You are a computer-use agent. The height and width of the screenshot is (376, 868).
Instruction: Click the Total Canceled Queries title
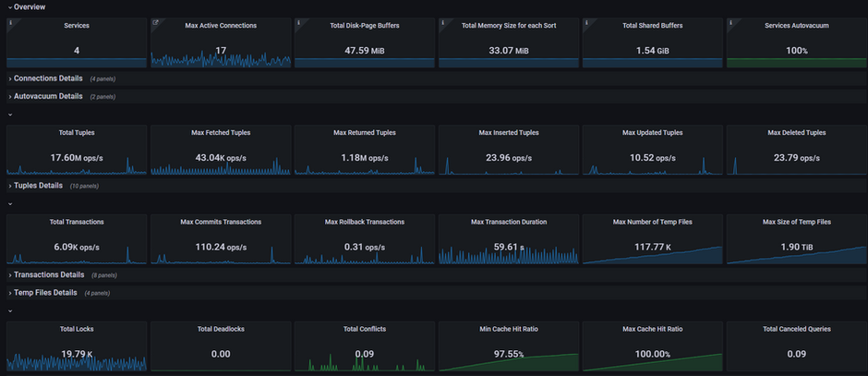click(797, 329)
